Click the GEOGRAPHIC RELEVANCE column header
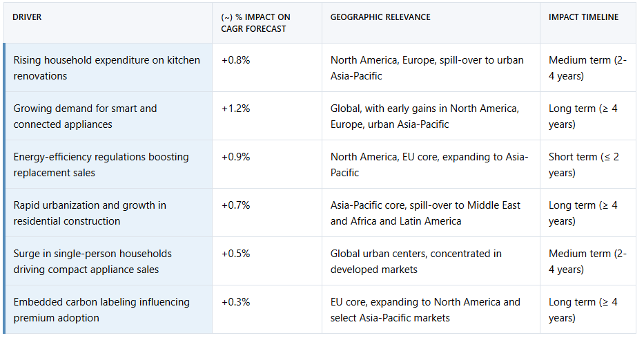Viewport: 644px width, 338px height. pyautogui.click(x=380, y=17)
